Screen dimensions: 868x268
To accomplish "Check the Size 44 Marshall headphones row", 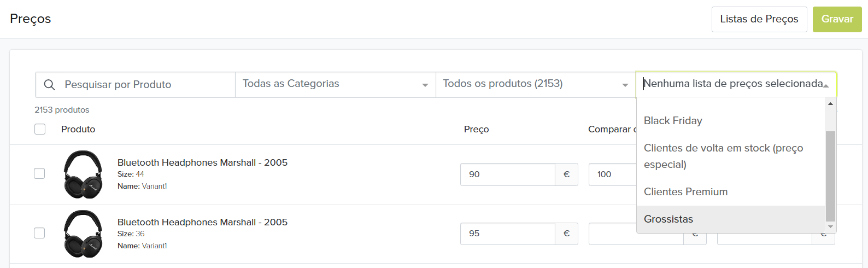I will click(39, 173).
